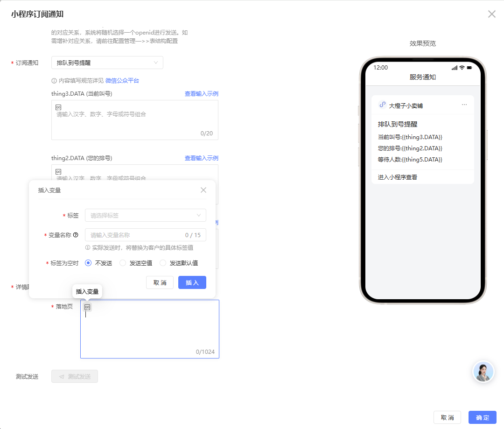Screen dimensions: 504x429
Task: Click 大橙子小卖铺 name in preview
Action: point(406,106)
